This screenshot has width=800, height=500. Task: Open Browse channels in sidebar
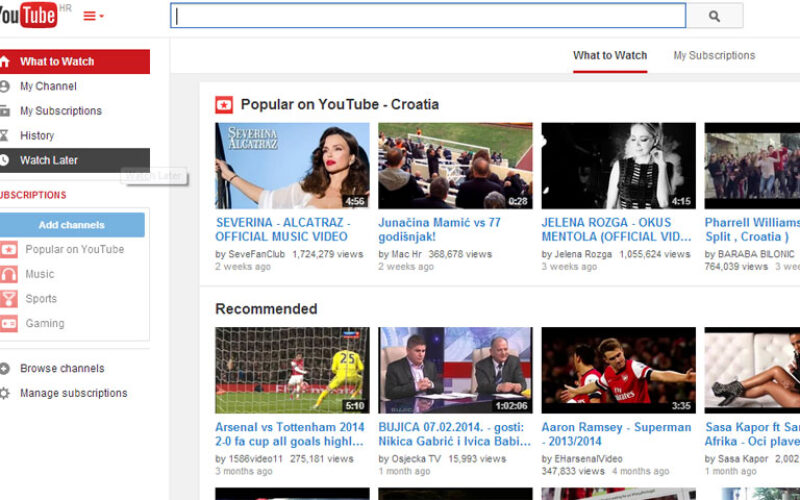point(61,369)
